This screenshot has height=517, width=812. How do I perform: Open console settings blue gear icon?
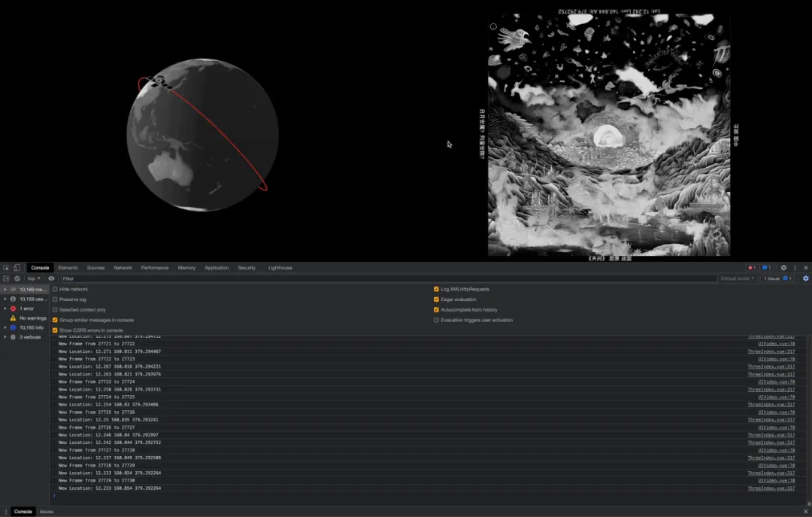click(x=806, y=278)
